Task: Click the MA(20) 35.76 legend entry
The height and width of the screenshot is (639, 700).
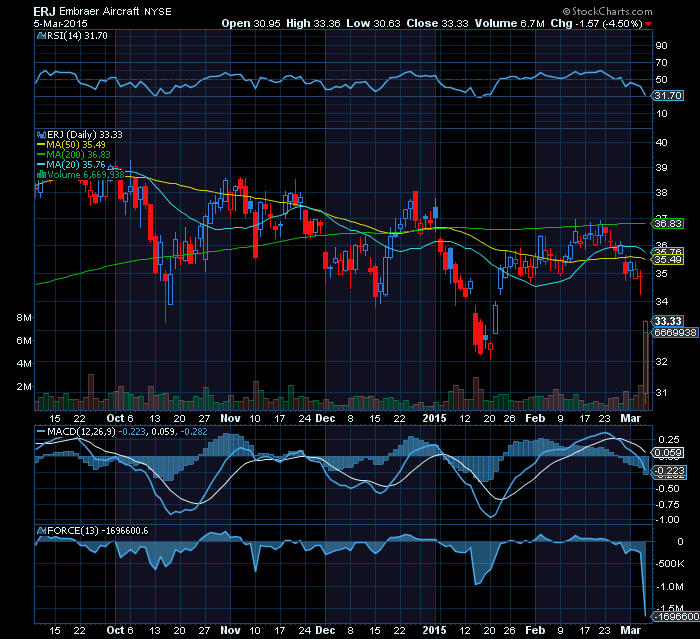Action: coord(71,164)
